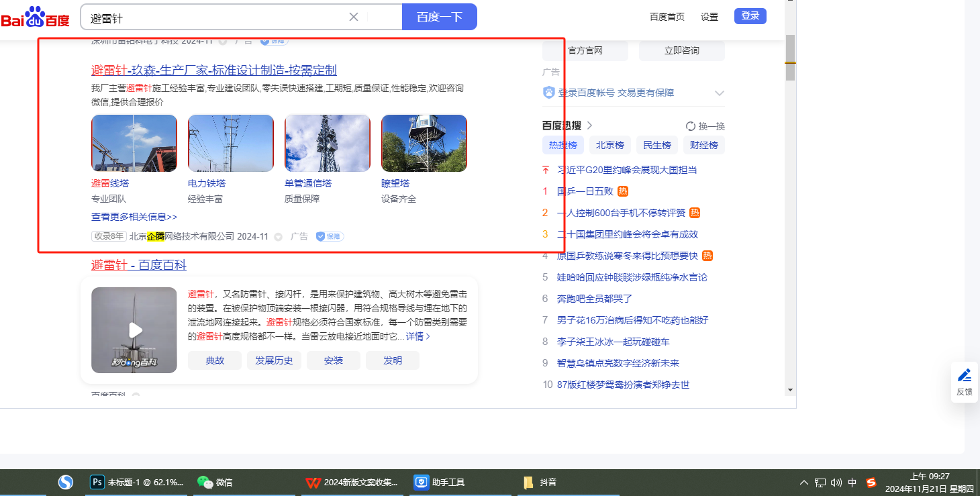The height and width of the screenshot is (496, 980).
Task: Open the 避雷针-玖森-生产厂家 ad title link
Action: 214,70
